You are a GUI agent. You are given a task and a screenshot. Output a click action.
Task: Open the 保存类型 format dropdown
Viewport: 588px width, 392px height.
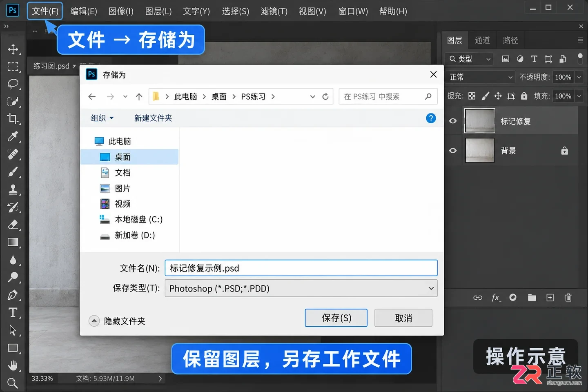301,288
